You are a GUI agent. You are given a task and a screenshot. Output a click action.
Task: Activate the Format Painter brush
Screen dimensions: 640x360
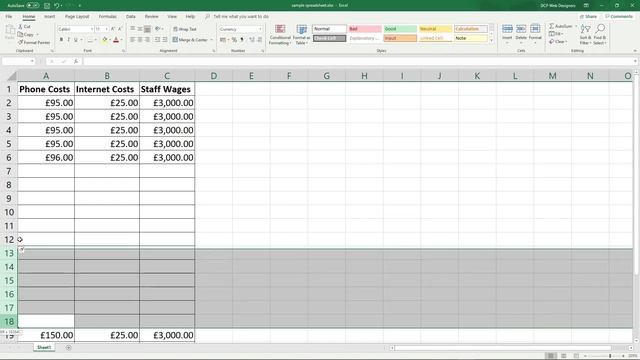coord(34,42)
